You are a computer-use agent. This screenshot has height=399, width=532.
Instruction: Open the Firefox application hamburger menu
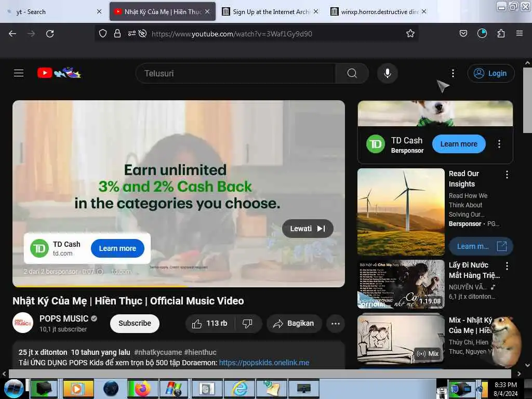[x=519, y=33]
